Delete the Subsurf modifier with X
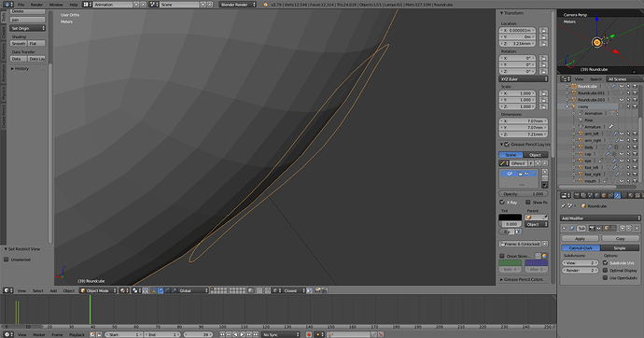 point(637,229)
